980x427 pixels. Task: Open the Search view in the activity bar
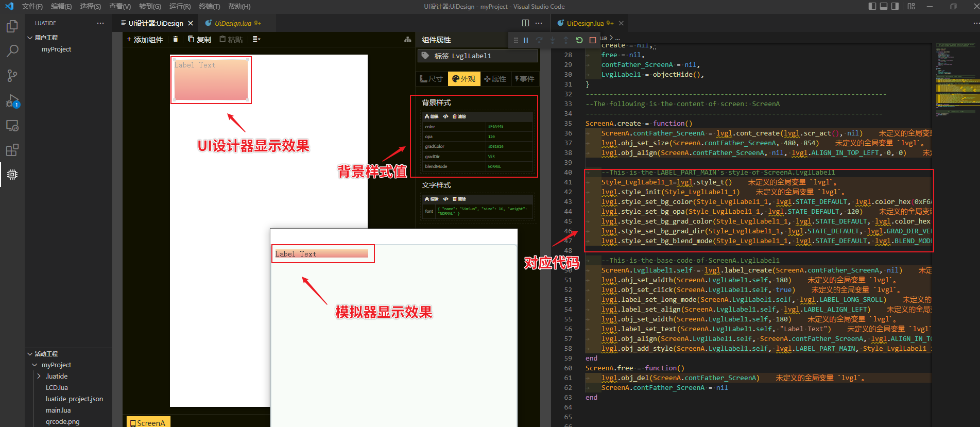[x=12, y=51]
